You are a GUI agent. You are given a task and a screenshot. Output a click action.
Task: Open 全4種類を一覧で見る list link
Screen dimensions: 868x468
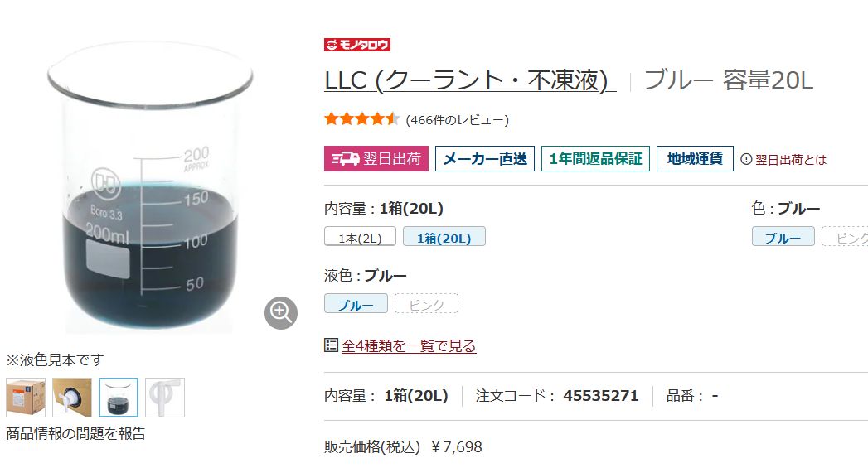409,346
